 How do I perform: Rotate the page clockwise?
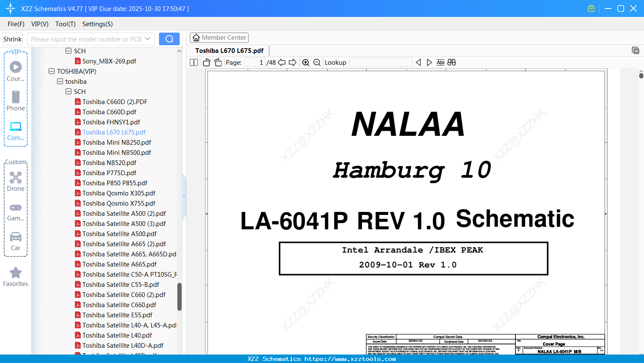click(x=218, y=63)
